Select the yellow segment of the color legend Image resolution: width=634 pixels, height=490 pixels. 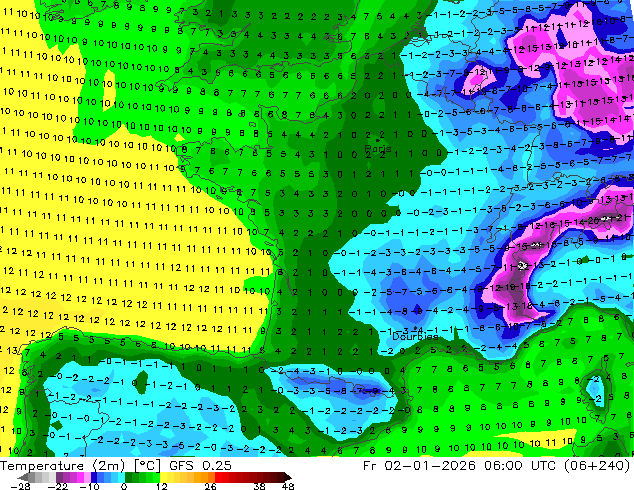pyautogui.click(x=163, y=477)
